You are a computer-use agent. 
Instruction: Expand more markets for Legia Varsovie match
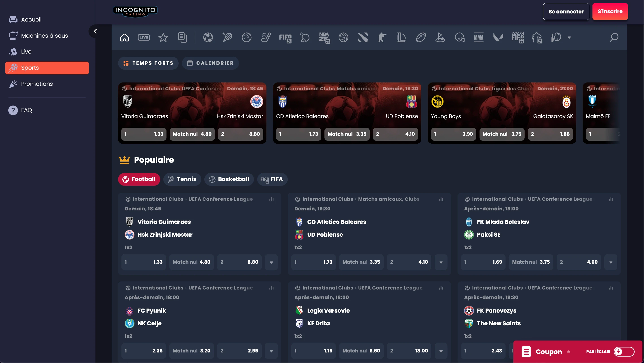coord(441,351)
